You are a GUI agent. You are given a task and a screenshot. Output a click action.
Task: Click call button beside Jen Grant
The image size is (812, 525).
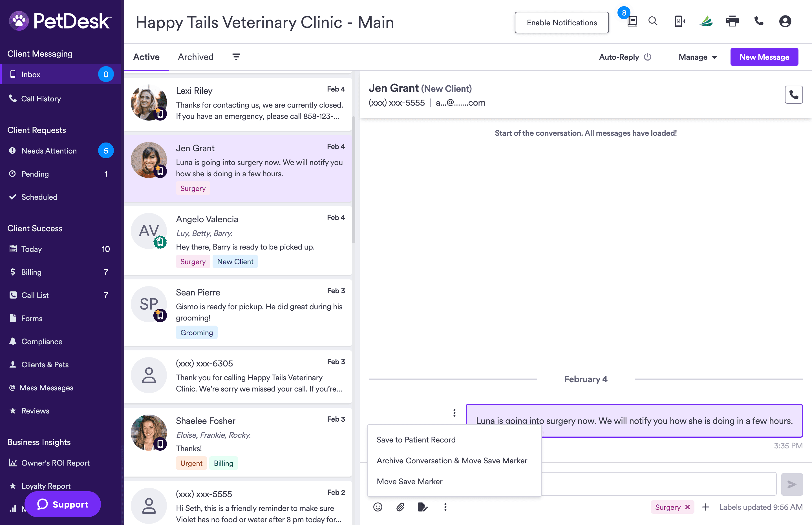coord(794,94)
